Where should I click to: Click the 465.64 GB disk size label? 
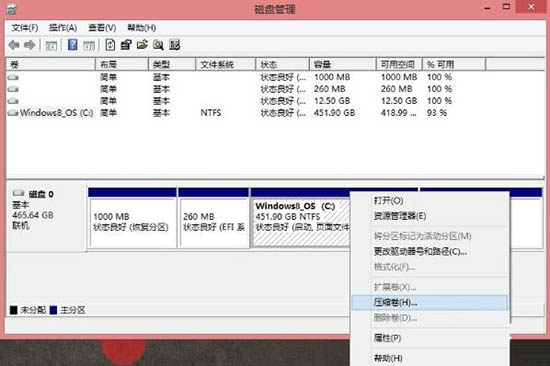tap(33, 215)
